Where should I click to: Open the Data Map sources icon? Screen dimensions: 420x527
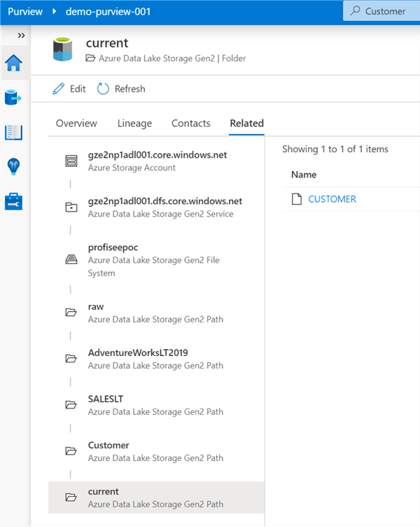(x=13, y=97)
